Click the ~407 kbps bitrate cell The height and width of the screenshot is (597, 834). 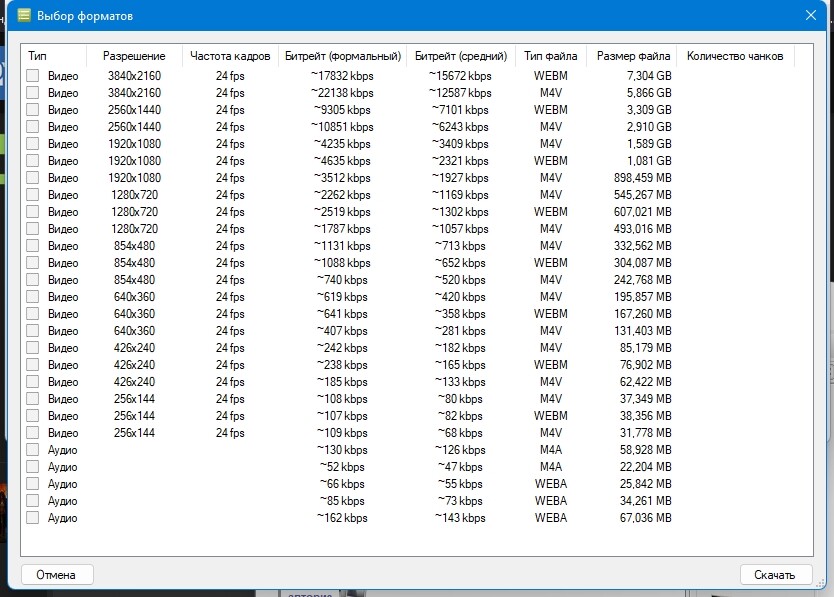[x=343, y=330]
